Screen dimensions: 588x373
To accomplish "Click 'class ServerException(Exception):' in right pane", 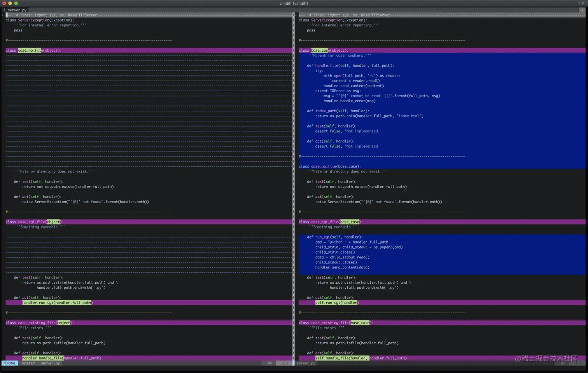I will 333,20.
